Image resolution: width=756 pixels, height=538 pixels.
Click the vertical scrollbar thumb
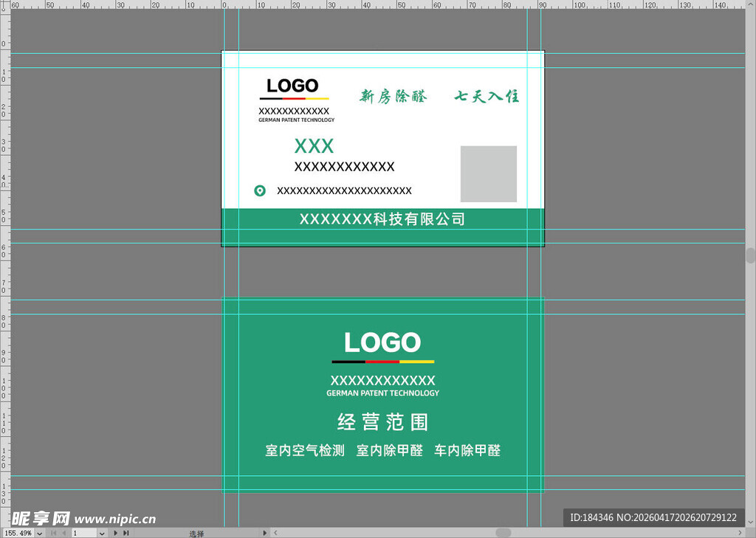tap(751, 255)
